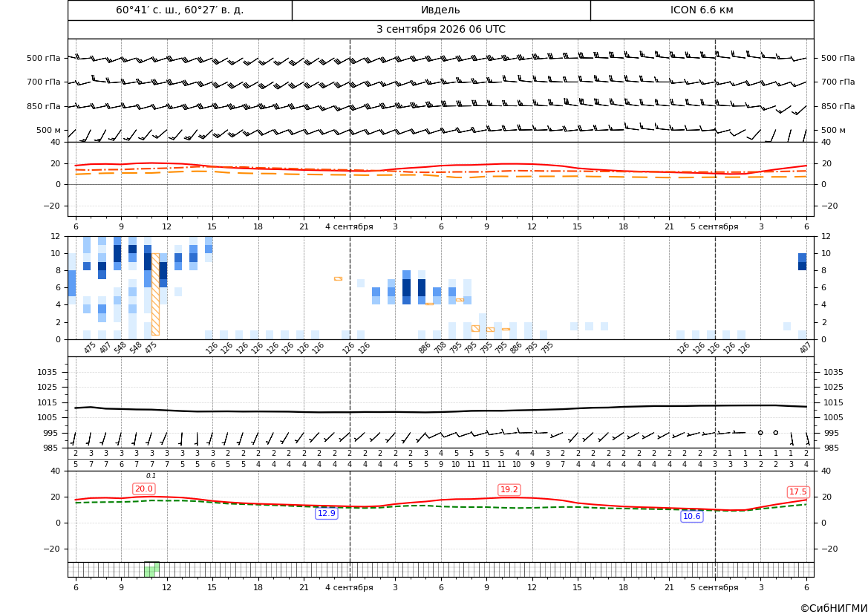
Task: Click the 5 сентября bottom axis label
Action: [x=714, y=587]
